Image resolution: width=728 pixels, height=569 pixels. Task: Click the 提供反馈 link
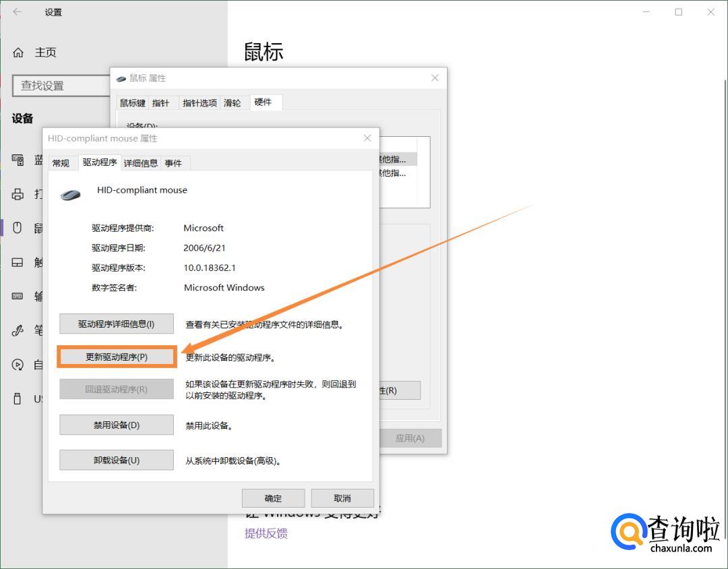point(266,533)
